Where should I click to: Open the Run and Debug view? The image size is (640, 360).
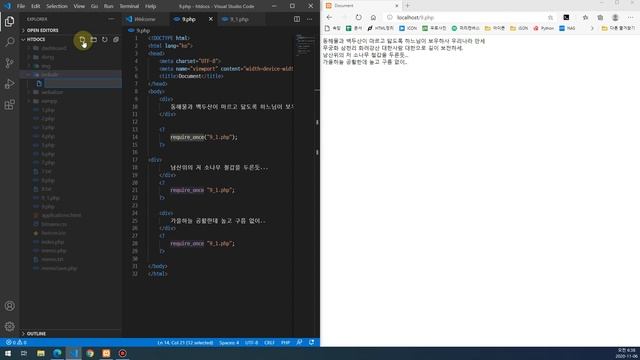click(9, 84)
